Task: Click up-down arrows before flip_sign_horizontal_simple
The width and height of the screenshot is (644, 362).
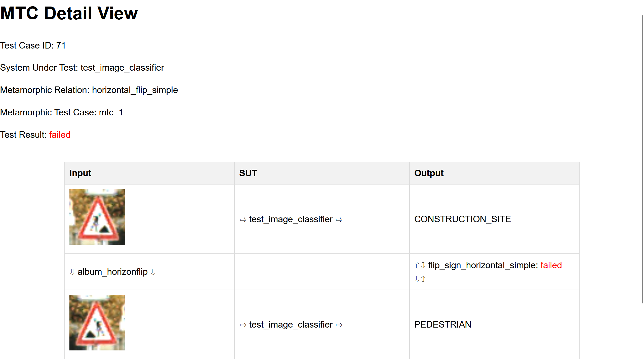Action: coord(420,265)
